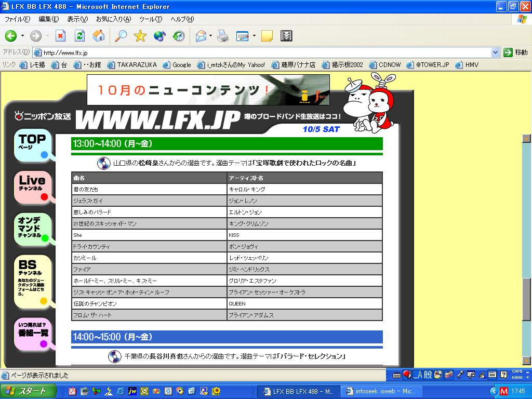Click the song title 君の友だち
Viewport: 532px width, 399px height.
[86, 189]
